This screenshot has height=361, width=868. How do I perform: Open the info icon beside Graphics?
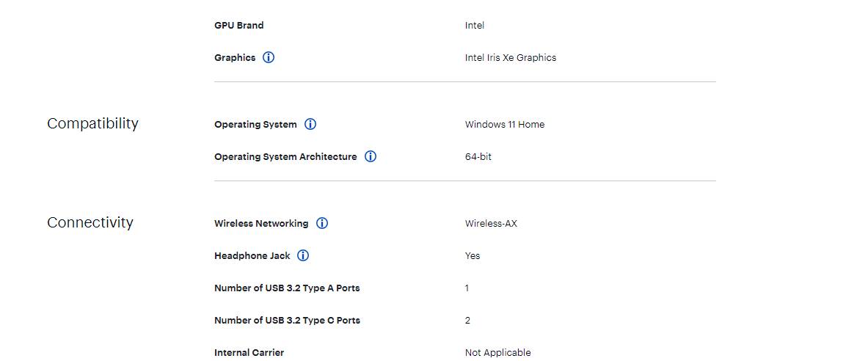point(269,57)
